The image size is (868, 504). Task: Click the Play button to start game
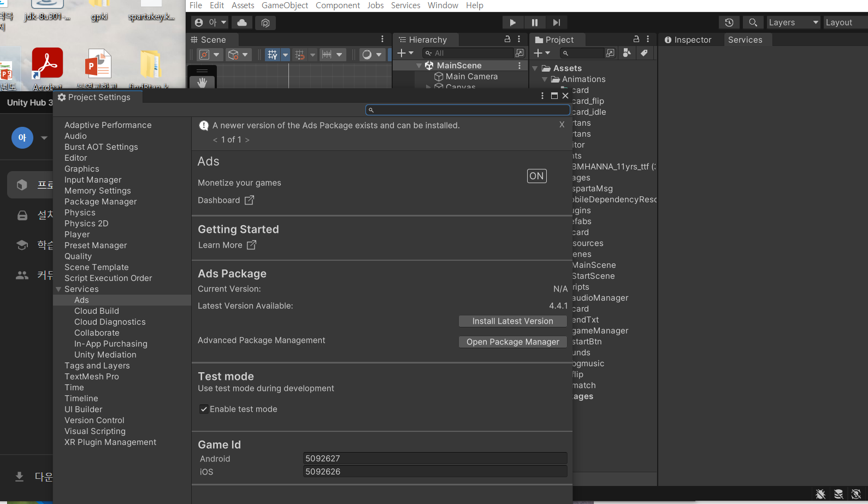tap(512, 22)
